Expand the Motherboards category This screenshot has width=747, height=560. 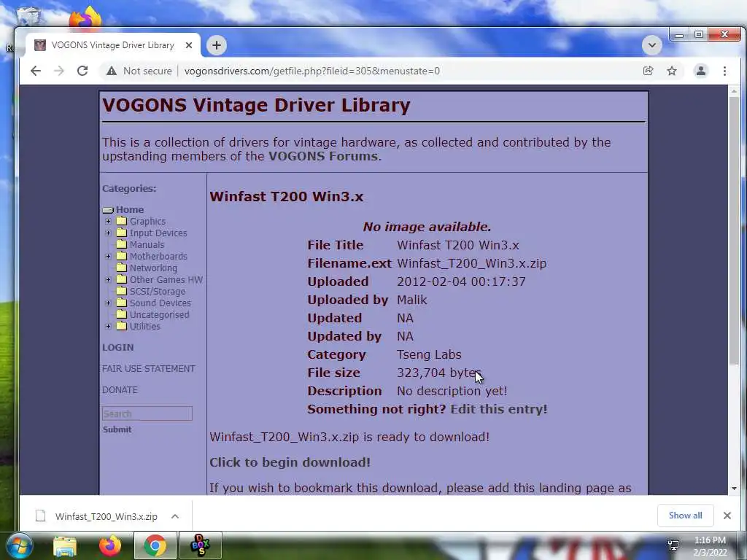click(108, 256)
